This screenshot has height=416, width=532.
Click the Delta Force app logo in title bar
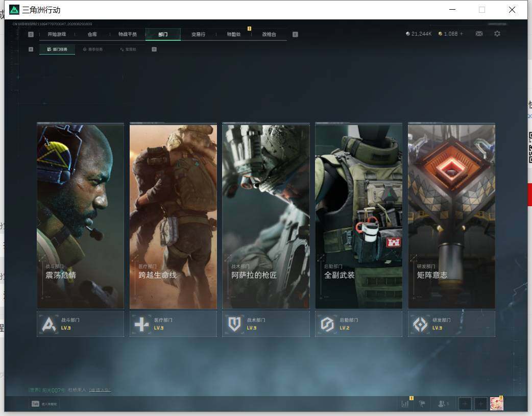click(14, 10)
